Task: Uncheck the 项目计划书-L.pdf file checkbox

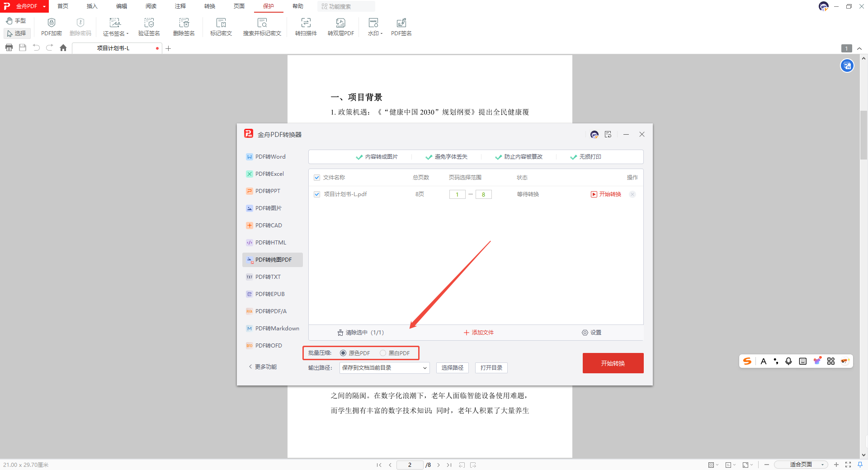Action: pos(317,194)
